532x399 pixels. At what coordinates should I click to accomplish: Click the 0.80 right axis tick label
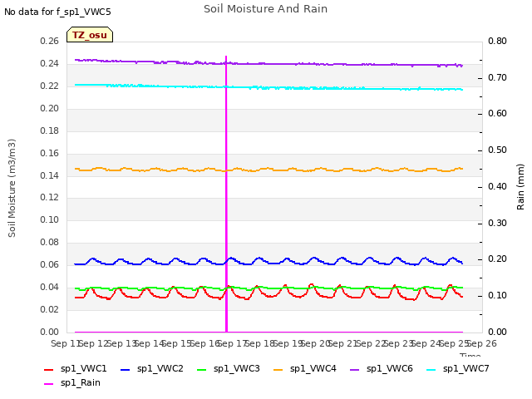click(x=497, y=41)
